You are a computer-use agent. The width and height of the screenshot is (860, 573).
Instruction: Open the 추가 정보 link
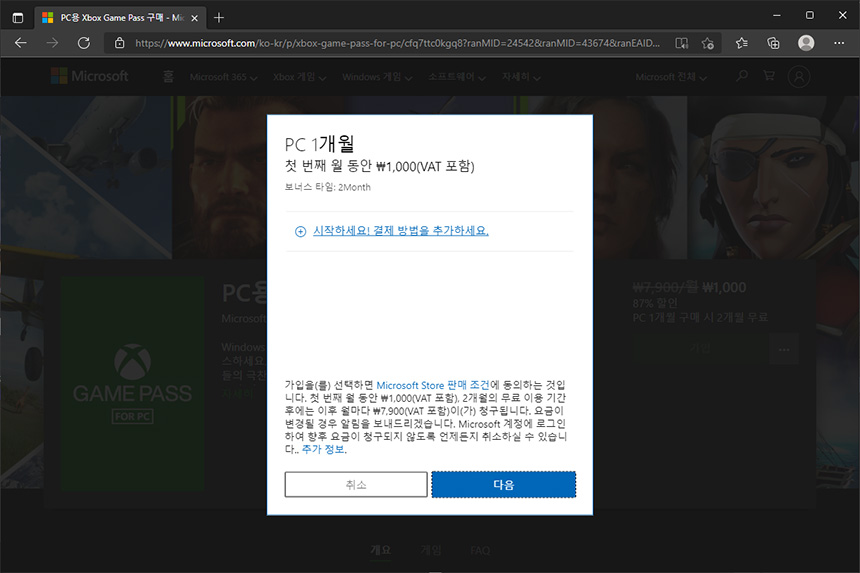coord(323,449)
